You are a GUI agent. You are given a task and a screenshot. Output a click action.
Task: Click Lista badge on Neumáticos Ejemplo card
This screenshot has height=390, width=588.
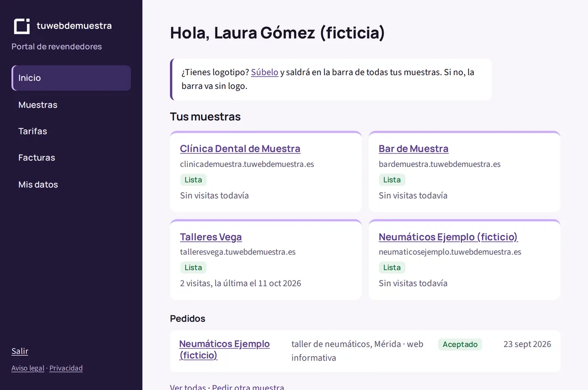click(x=392, y=267)
